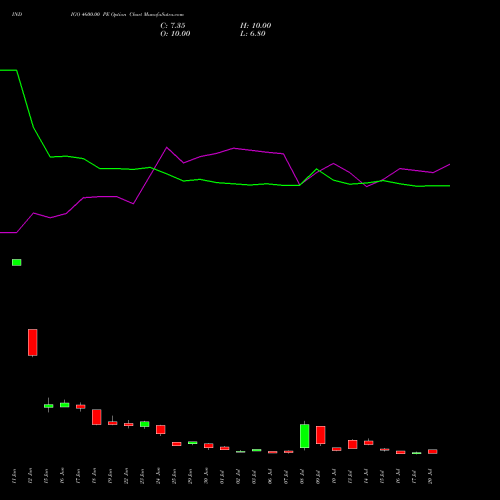
Task: Select the green candle above 11 Jun
Action: click(17, 262)
